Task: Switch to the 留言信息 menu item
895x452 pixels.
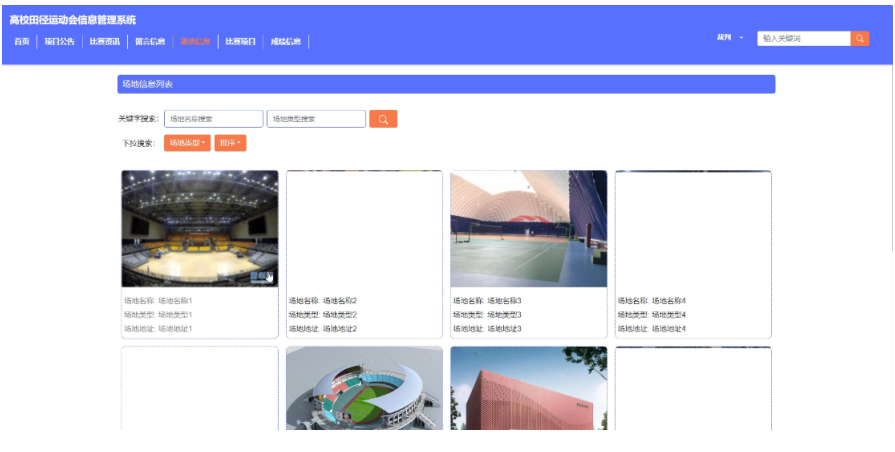Action: (x=150, y=42)
